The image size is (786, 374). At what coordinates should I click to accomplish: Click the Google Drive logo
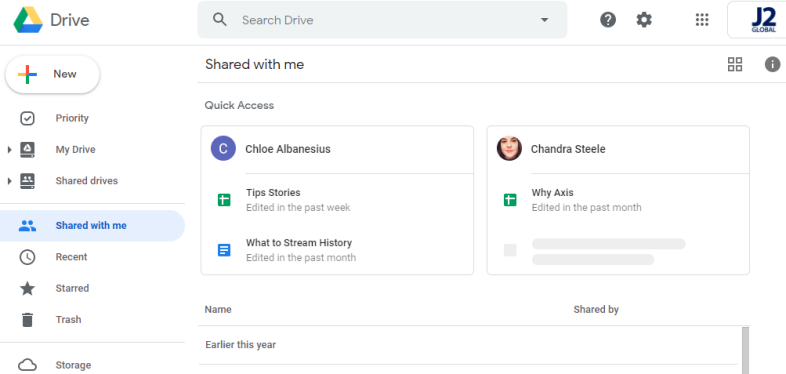pos(29,20)
